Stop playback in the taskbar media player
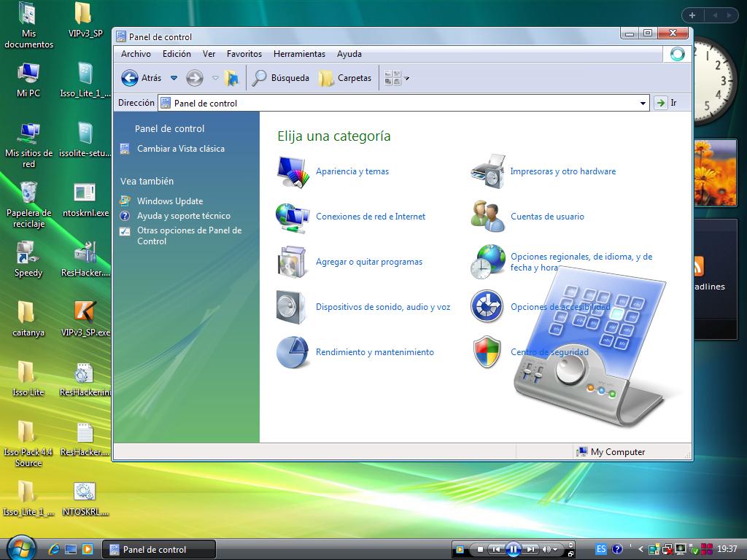The width and height of the screenshot is (747, 560). tap(480, 550)
